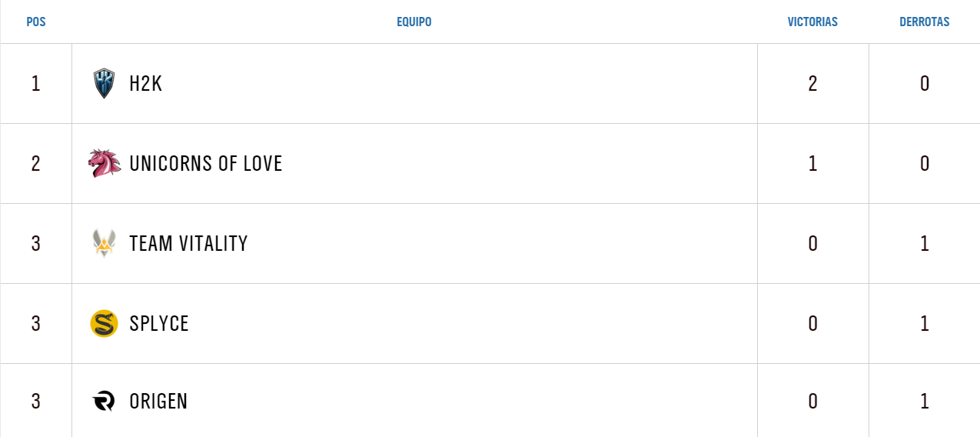Select the Team Vitality name
The image size is (980, 437).
pos(188,243)
